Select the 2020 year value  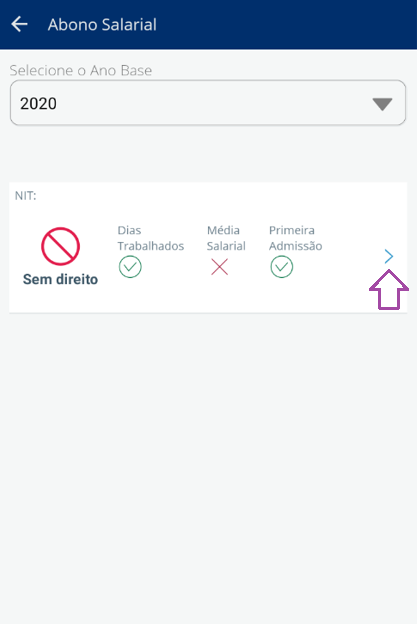pos(38,103)
